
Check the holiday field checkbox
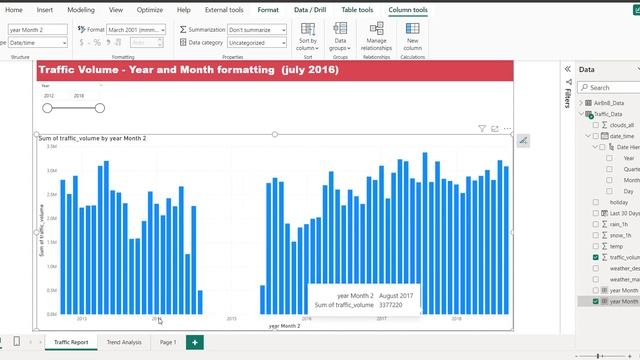[x=596, y=202]
